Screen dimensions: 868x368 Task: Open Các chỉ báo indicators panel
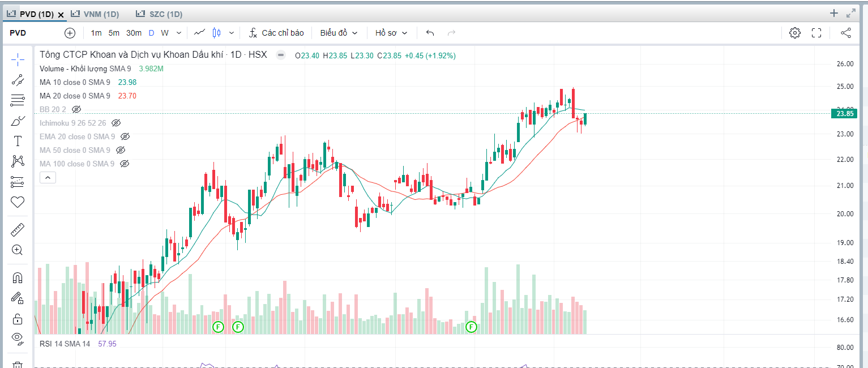click(276, 33)
